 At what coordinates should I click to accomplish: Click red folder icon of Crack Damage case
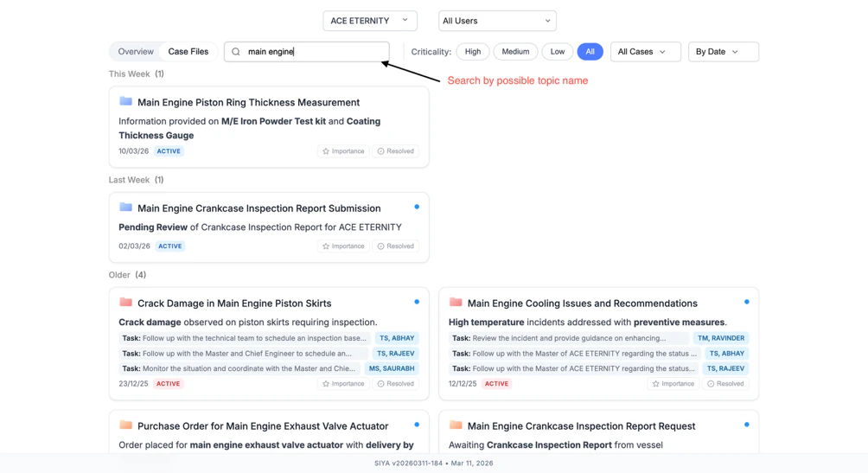[125, 303]
